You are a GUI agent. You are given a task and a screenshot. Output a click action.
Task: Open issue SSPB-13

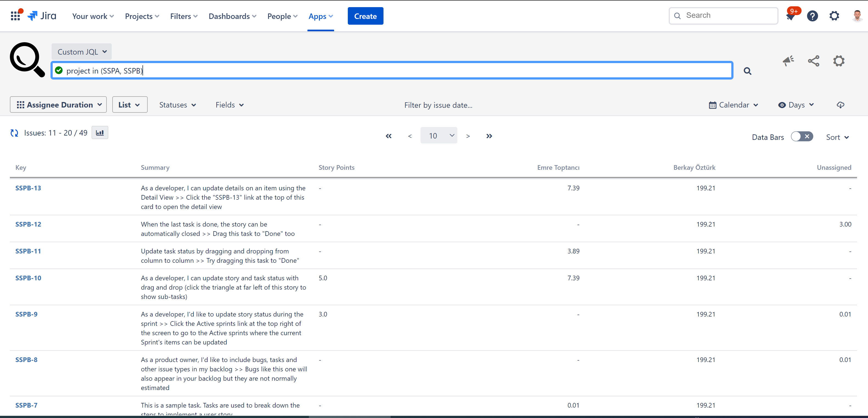(x=28, y=188)
